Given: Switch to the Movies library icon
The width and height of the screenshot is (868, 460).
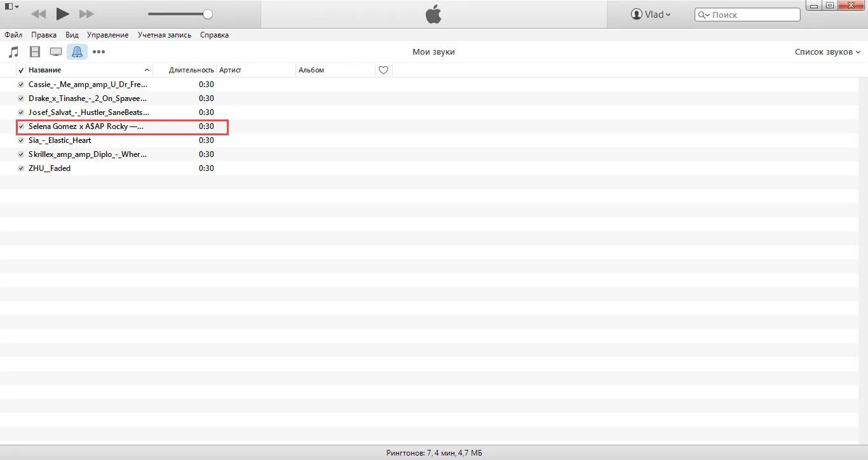Looking at the screenshot, I should 35,52.
